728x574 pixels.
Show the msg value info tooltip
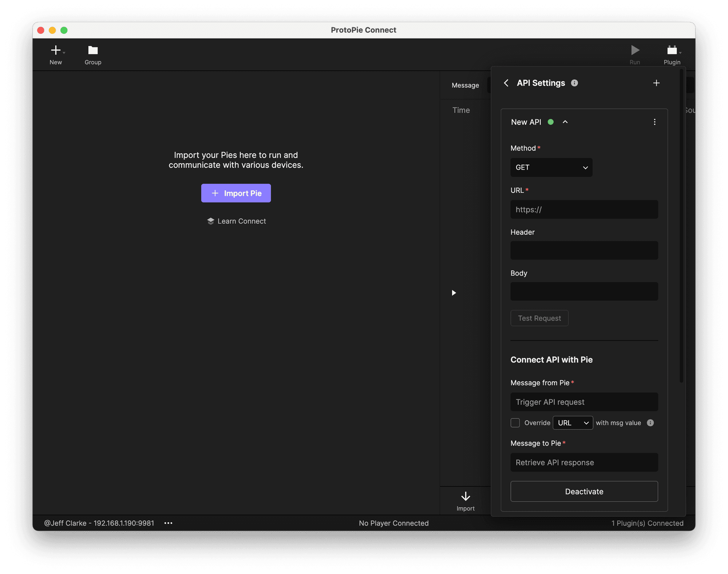click(650, 423)
